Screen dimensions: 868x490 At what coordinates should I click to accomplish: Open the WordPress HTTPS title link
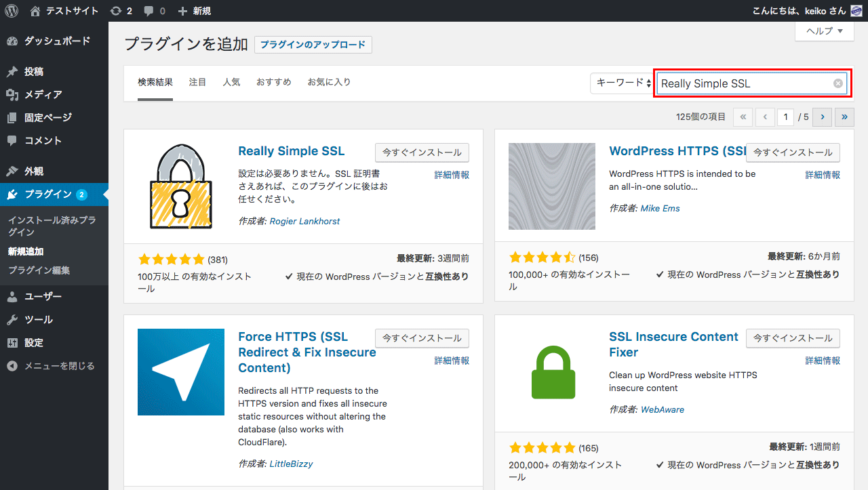point(677,151)
